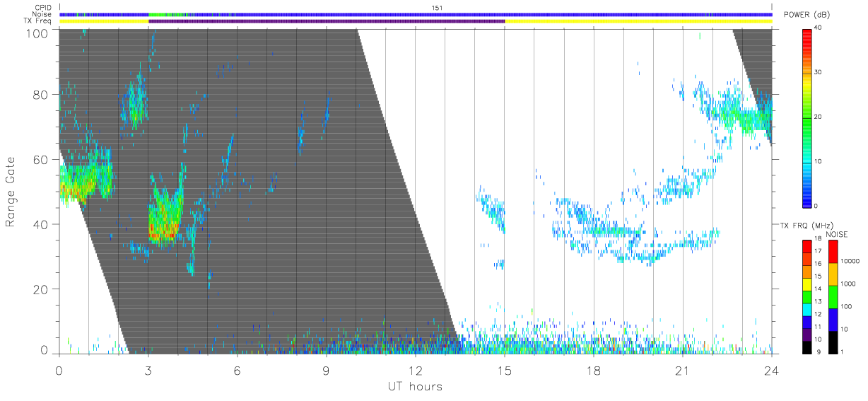This screenshot has height=401, width=868.
Task: Select the 1000 label on the NOISE legend
Action: 847,284
